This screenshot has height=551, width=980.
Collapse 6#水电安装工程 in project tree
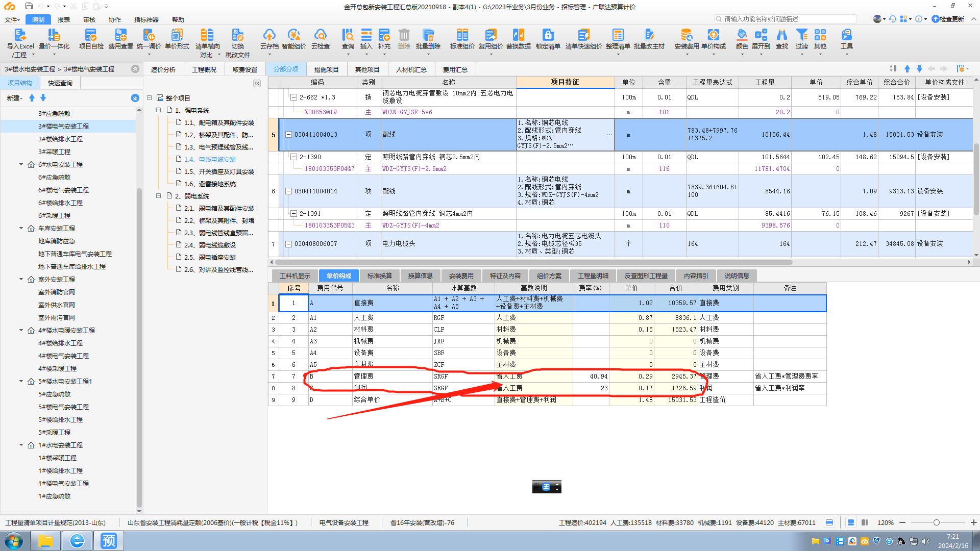click(x=21, y=164)
